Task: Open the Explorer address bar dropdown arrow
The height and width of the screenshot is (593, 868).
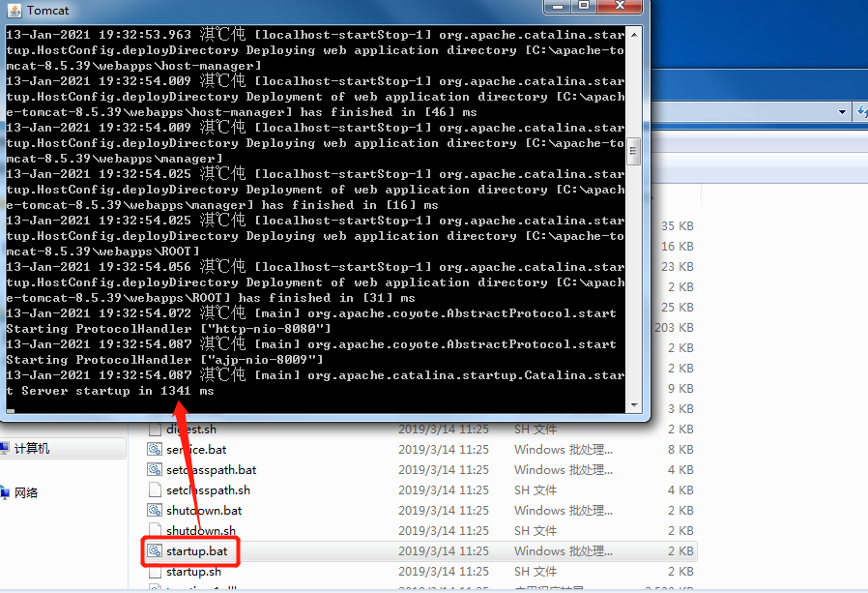Action: pos(842,111)
